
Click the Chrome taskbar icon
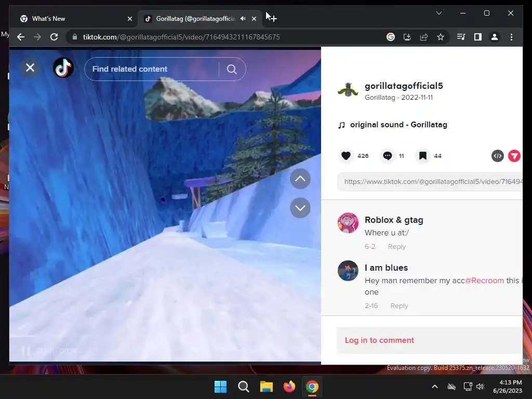(312, 387)
